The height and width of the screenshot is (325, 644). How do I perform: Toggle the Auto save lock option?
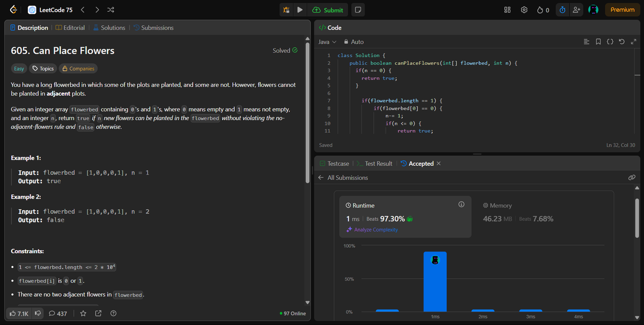(x=354, y=42)
